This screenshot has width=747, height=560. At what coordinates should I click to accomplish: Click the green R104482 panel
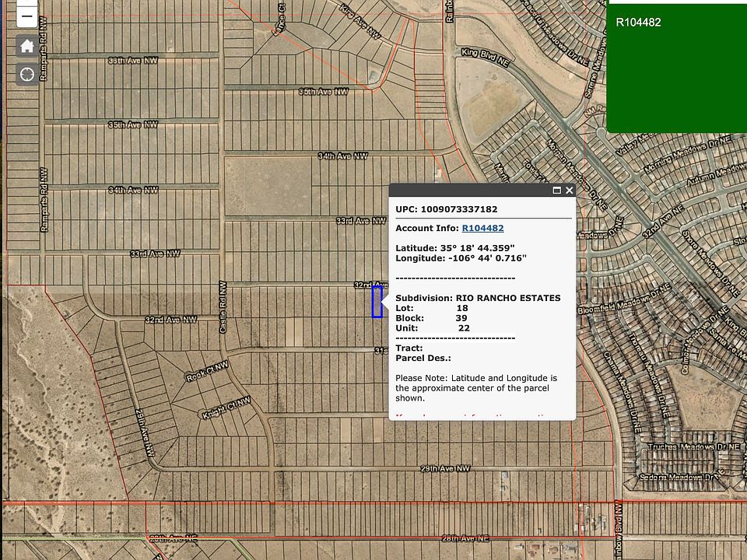point(676,68)
